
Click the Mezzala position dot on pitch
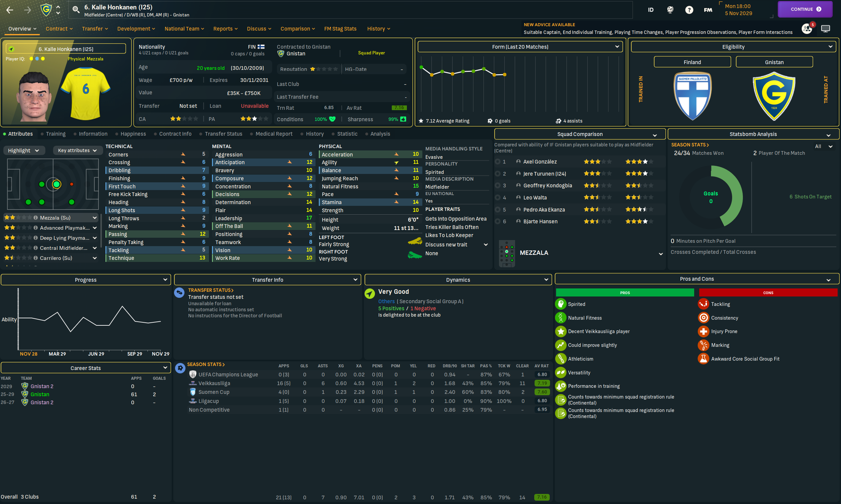tap(56, 184)
